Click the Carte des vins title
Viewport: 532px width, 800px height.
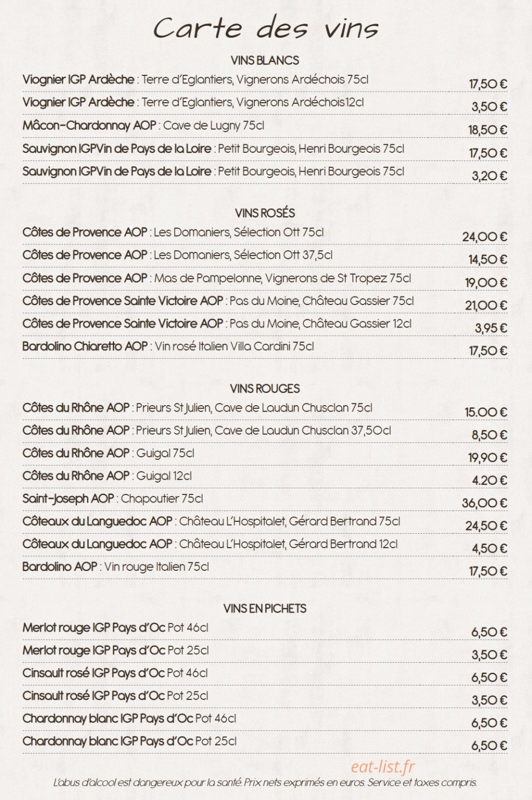pyautogui.click(x=266, y=28)
